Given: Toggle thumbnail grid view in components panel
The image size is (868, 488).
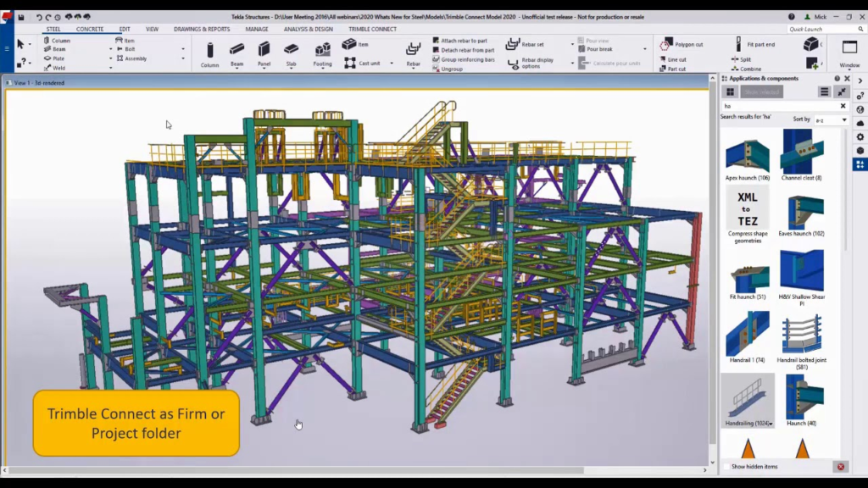Looking at the screenshot, I should (730, 91).
